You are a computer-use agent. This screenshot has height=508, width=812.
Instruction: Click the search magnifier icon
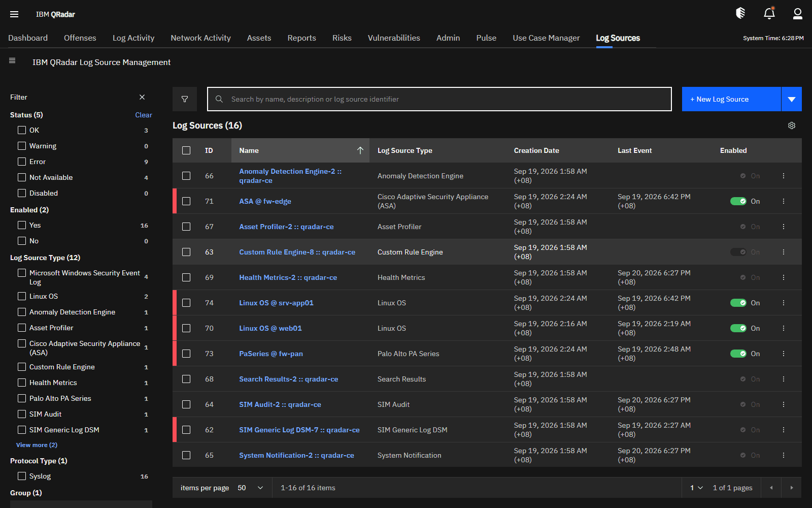(x=219, y=99)
